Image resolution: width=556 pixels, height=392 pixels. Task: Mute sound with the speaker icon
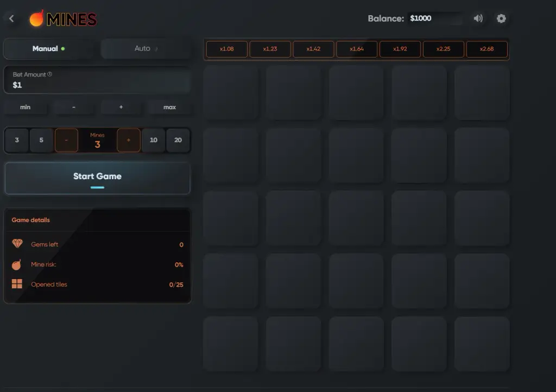478,18
